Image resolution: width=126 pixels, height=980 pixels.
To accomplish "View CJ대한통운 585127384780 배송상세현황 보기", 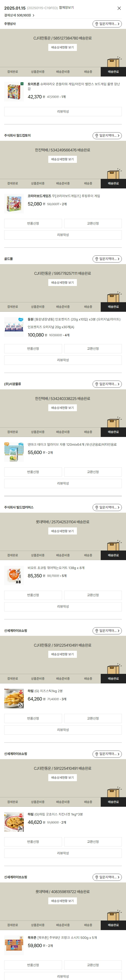I will [63, 48].
